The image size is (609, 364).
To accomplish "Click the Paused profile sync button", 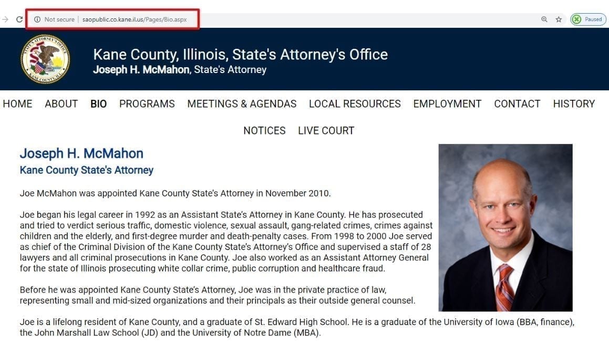I will pos(588,19).
